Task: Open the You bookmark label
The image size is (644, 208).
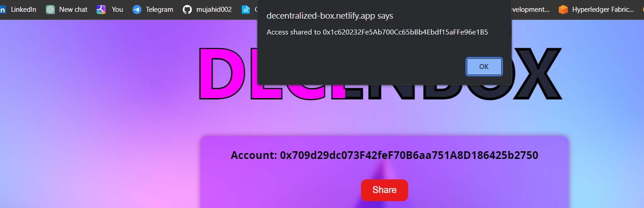Action: click(x=117, y=9)
